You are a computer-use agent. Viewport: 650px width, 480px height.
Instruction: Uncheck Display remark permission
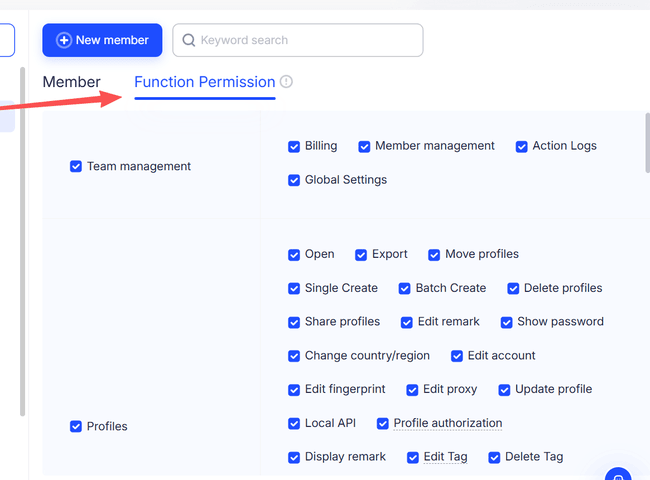[294, 458]
